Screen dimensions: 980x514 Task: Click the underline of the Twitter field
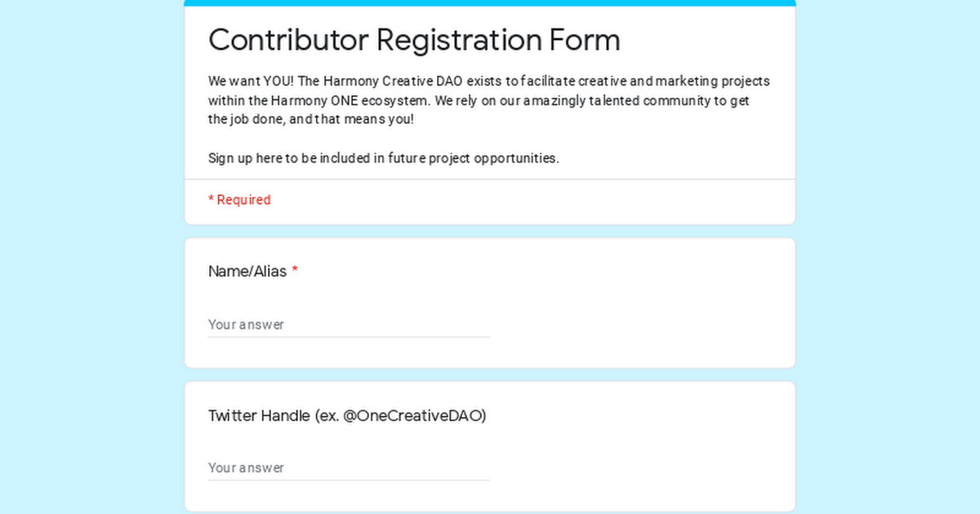[349, 480]
